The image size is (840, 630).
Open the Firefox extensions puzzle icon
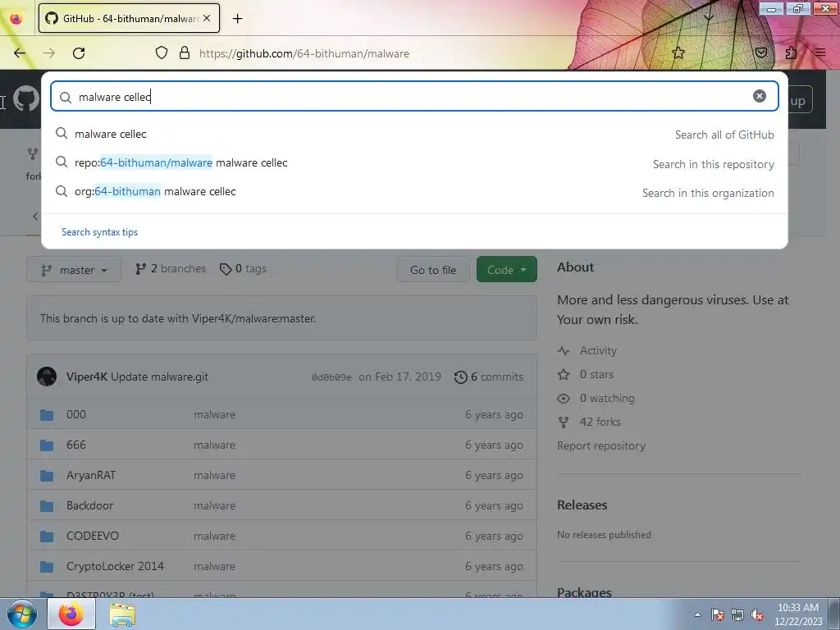(791, 52)
